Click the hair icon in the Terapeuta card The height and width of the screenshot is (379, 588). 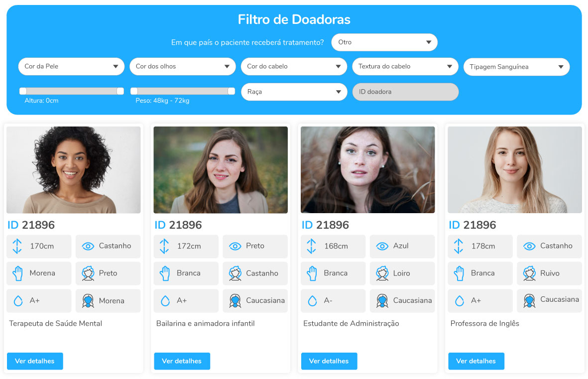click(x=88, y=273)
